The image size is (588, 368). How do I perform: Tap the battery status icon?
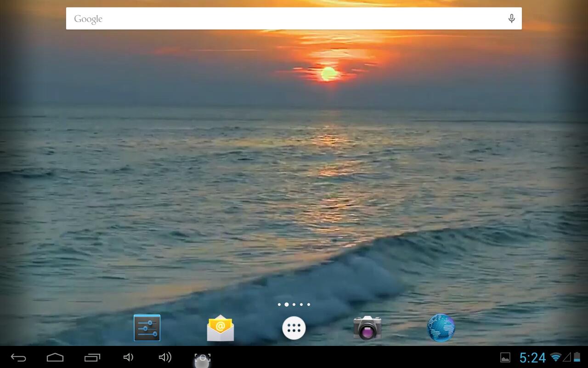click(x=577, y=357)
